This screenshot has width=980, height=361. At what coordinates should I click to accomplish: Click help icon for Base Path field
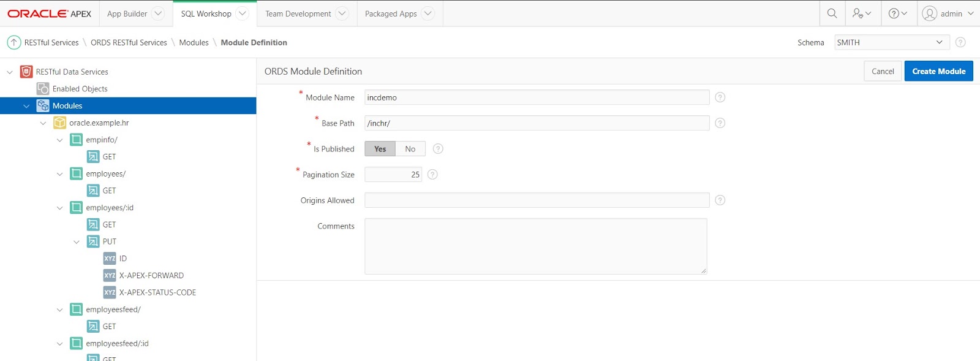pos(720,123)
